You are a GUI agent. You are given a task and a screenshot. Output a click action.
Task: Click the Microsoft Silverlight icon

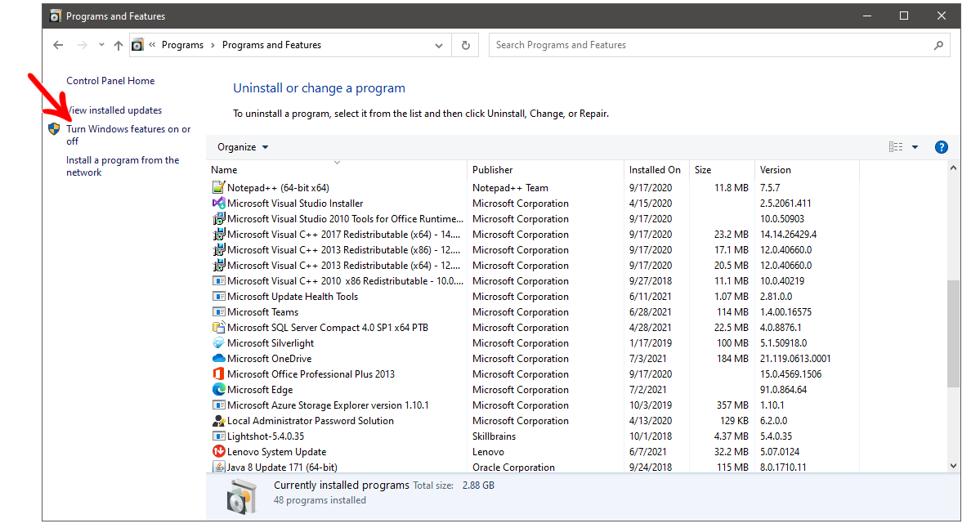click(x=219, y=343)
